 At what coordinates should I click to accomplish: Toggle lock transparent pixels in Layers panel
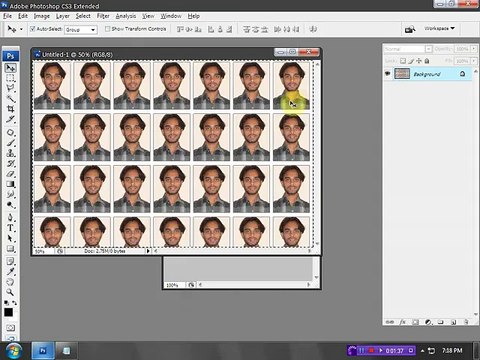pyautogui.click(x=403, y=61)
